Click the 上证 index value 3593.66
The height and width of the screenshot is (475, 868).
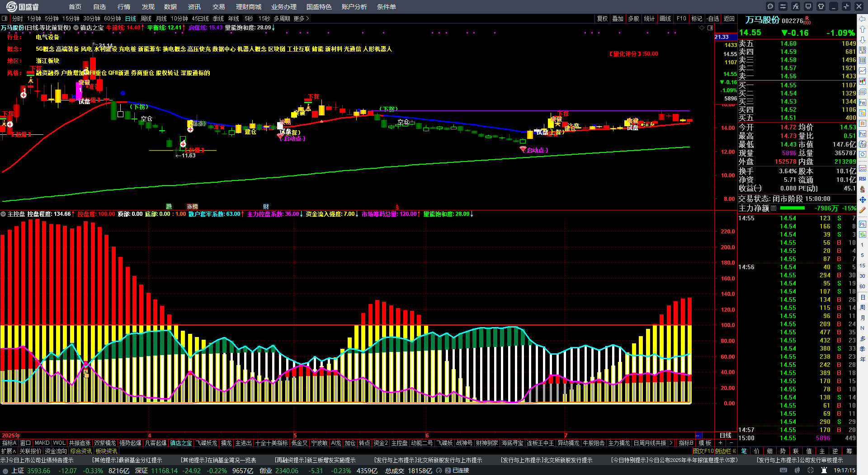39,470
